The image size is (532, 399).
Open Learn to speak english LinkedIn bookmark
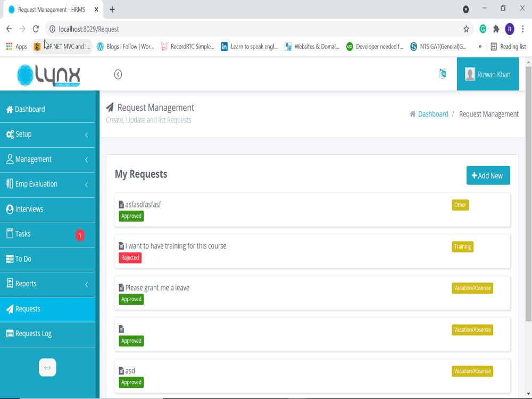coord(250,46)
